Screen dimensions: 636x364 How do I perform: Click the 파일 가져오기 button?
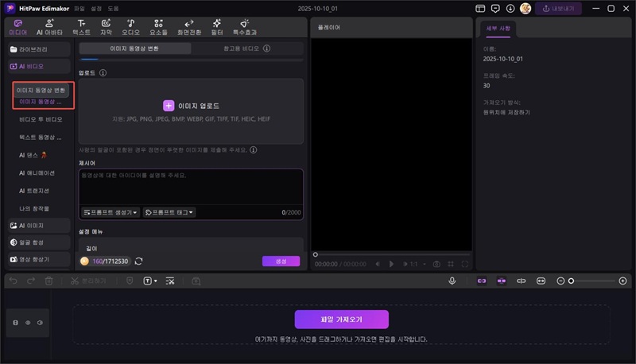point(341,319)
